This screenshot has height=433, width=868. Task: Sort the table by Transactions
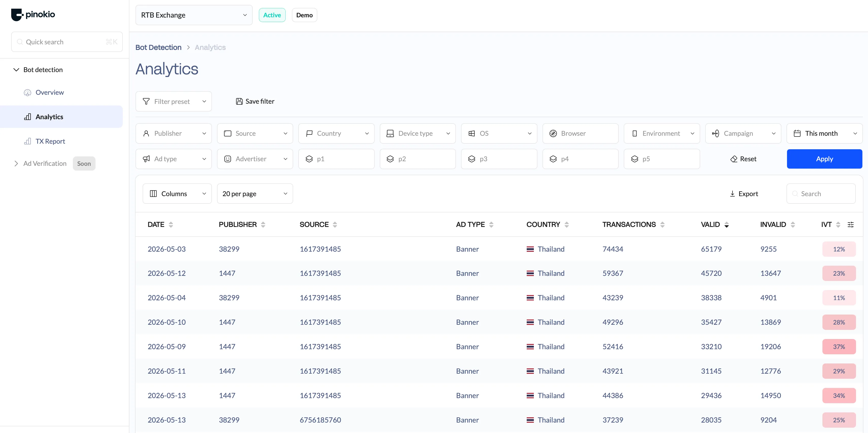pos(662,225)
